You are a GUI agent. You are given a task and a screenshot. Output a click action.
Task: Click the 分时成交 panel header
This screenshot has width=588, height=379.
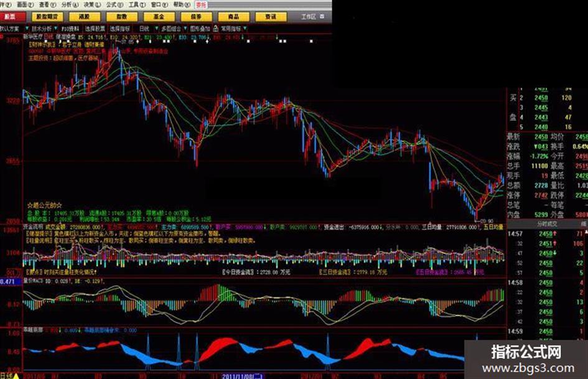(x=547, y=224)
